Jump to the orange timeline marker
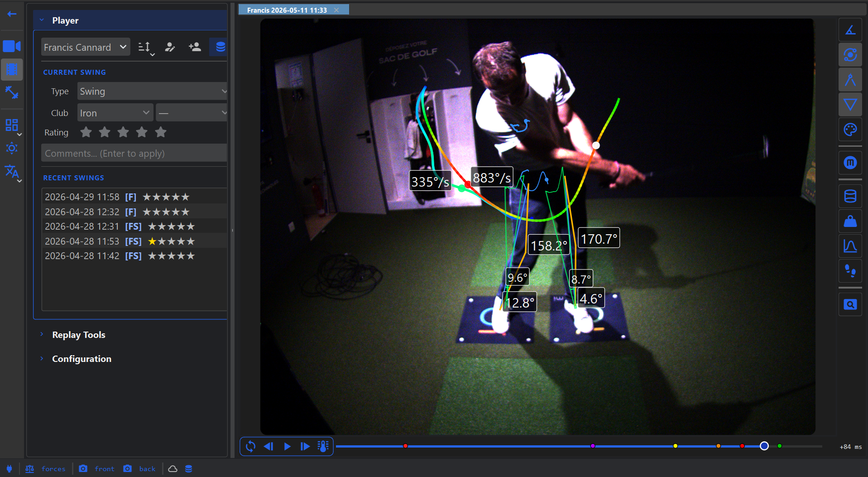The height and width of the screenshot is (477, 868). pos(718,446)
